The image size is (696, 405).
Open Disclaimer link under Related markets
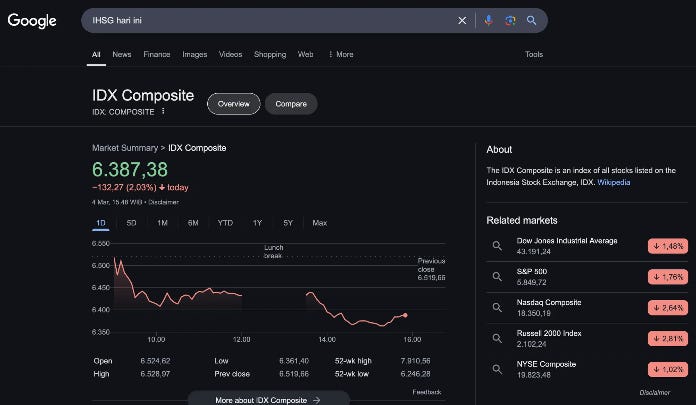655,393
